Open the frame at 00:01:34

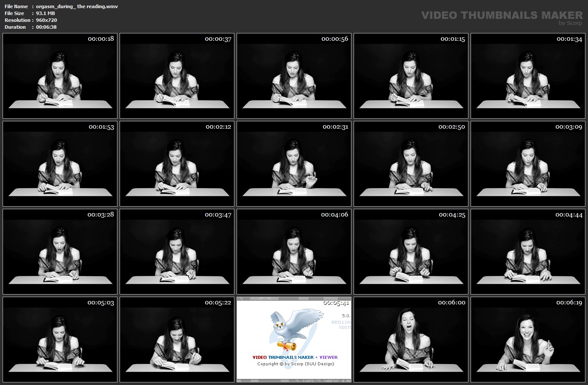pyautogui.click(x=528, y=76)
